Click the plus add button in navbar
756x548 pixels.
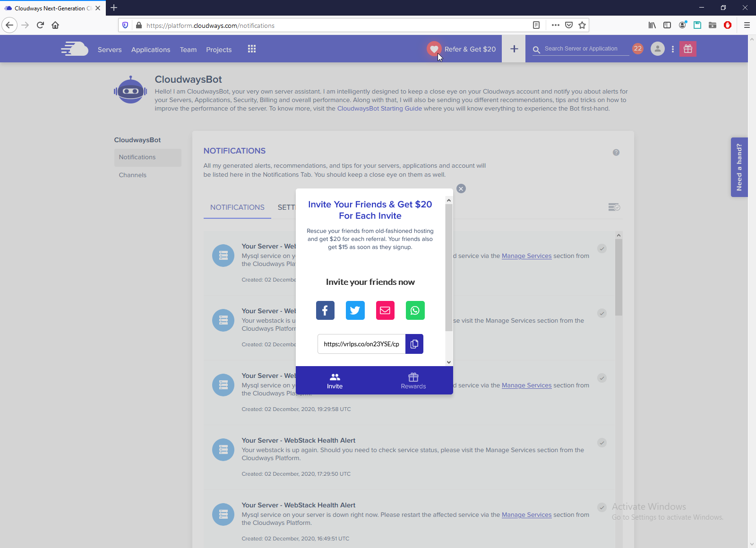tap(514, 49)
